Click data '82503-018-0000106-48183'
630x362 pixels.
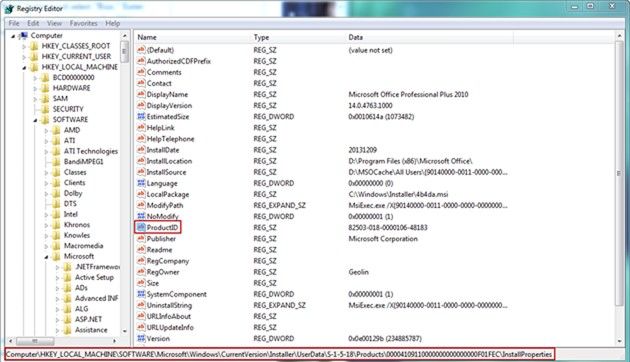point(388,227)
